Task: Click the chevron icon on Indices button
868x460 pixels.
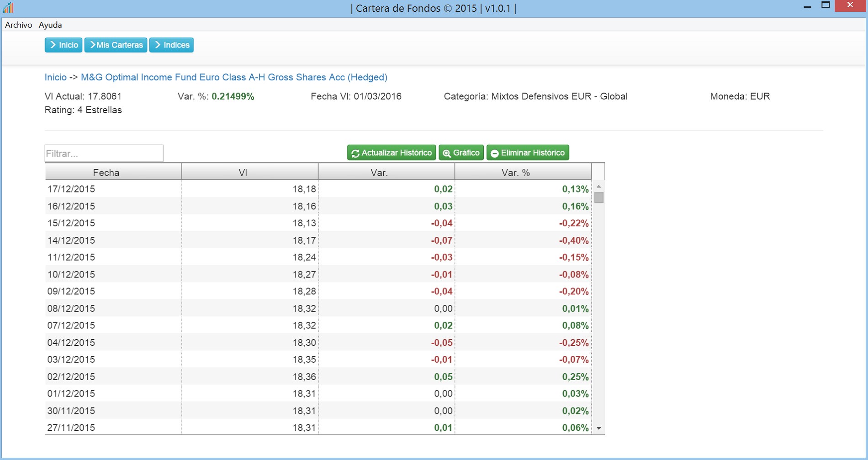Action: 158,45
